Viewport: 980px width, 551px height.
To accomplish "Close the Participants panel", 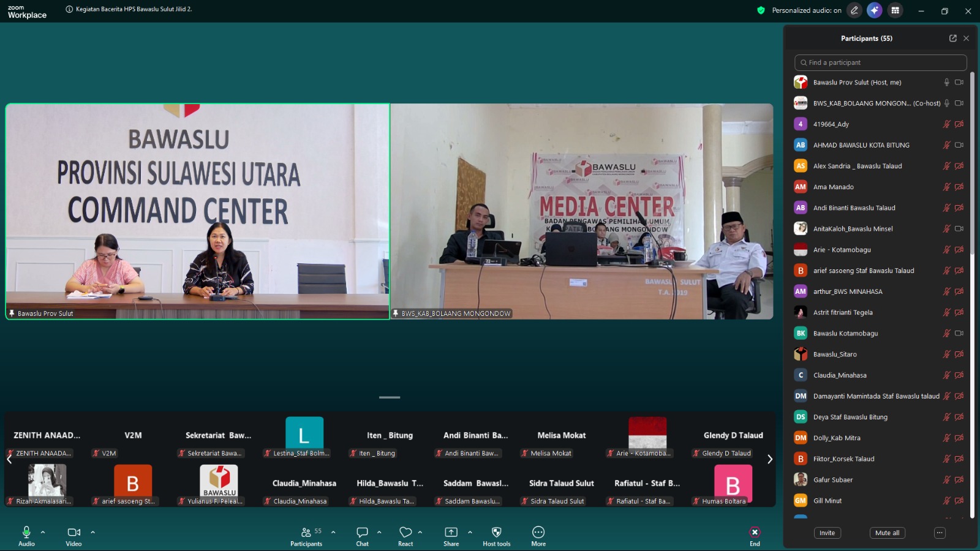I will pos(967,38).
